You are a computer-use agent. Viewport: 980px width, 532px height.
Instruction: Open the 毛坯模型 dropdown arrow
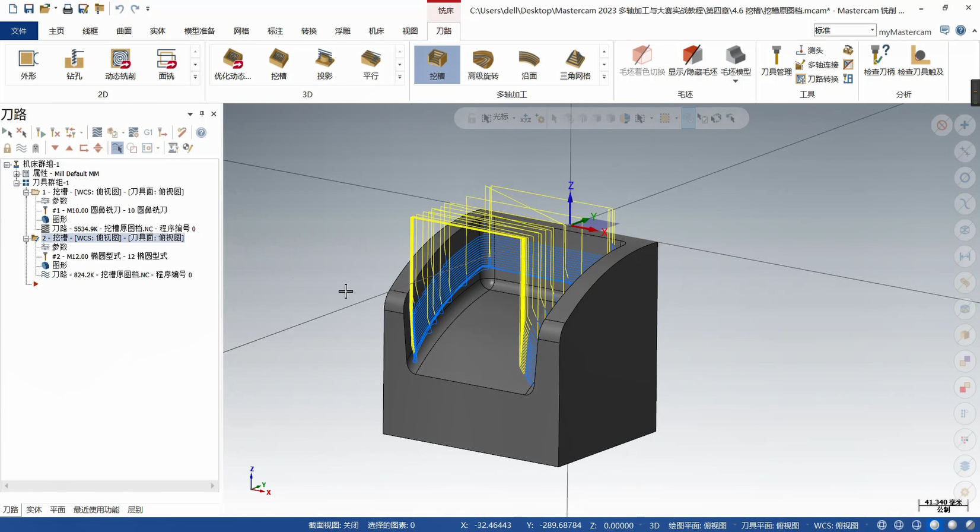coord(736,81)
